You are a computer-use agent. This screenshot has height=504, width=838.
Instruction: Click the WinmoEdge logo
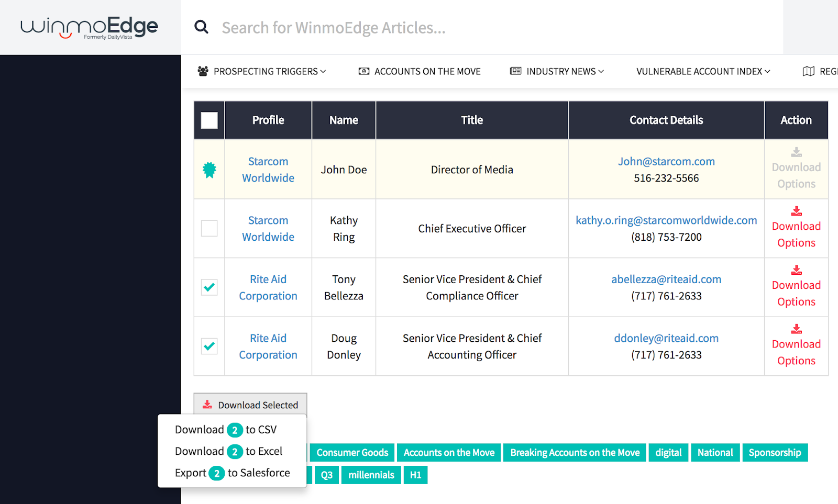pos(89,28)
